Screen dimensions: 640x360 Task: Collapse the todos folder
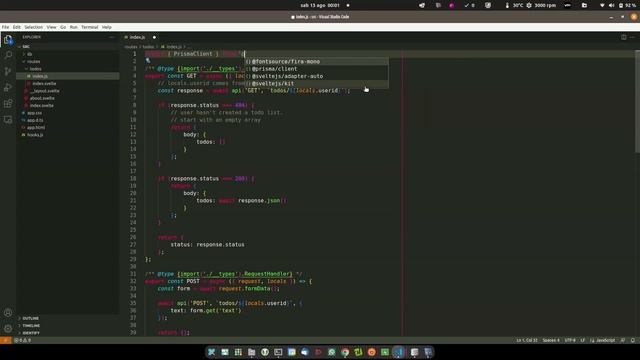pyautogui.click(x=67, y=69)
